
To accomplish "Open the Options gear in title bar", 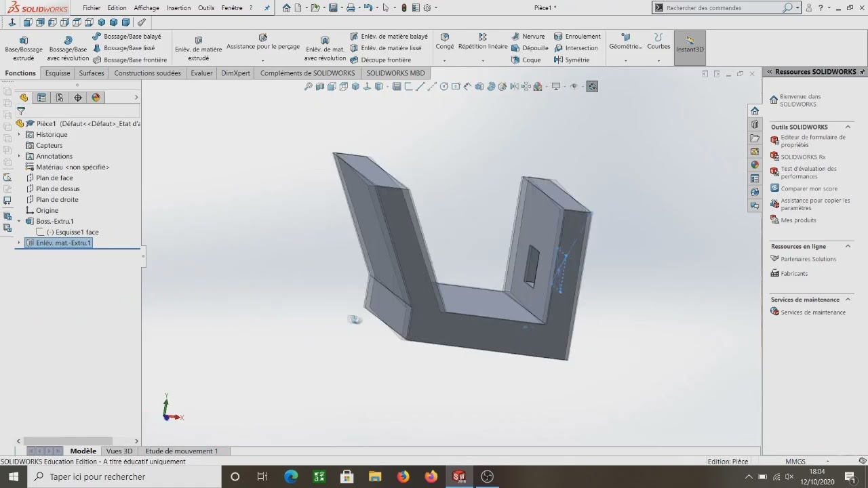I will pos(427,7).
